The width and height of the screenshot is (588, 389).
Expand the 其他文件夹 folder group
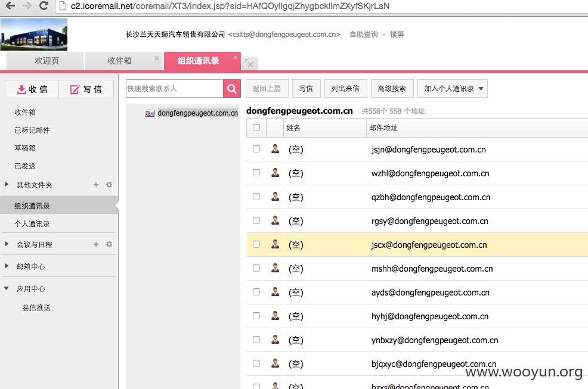pos(7,184)
